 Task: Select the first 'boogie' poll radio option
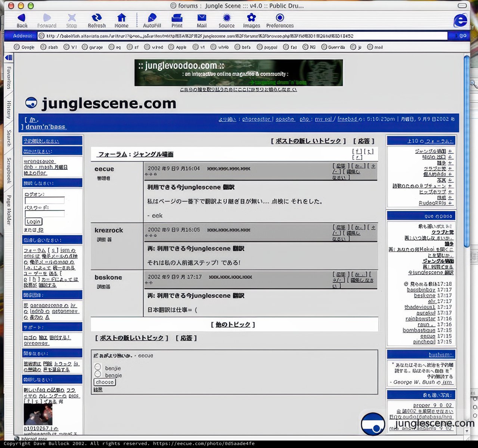98,367
